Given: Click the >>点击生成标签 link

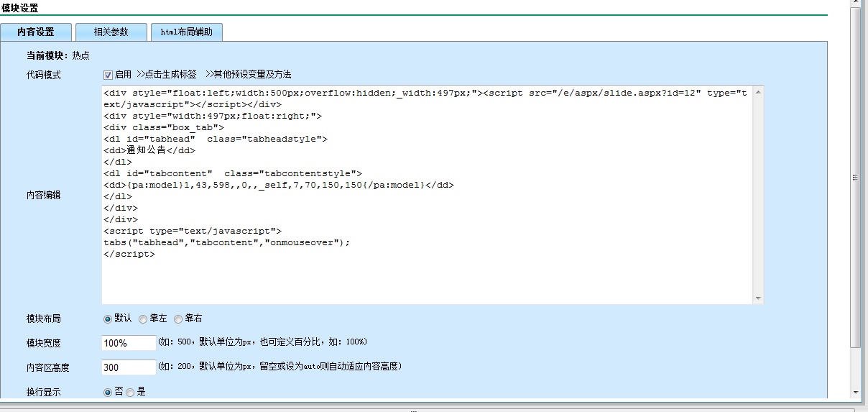Looking at the screenshot, I should (x=167, y=74).
